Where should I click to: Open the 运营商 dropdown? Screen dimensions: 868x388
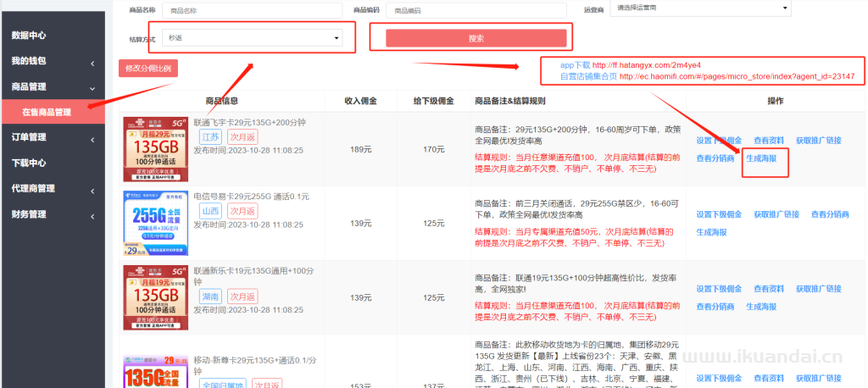coord(700,8)
